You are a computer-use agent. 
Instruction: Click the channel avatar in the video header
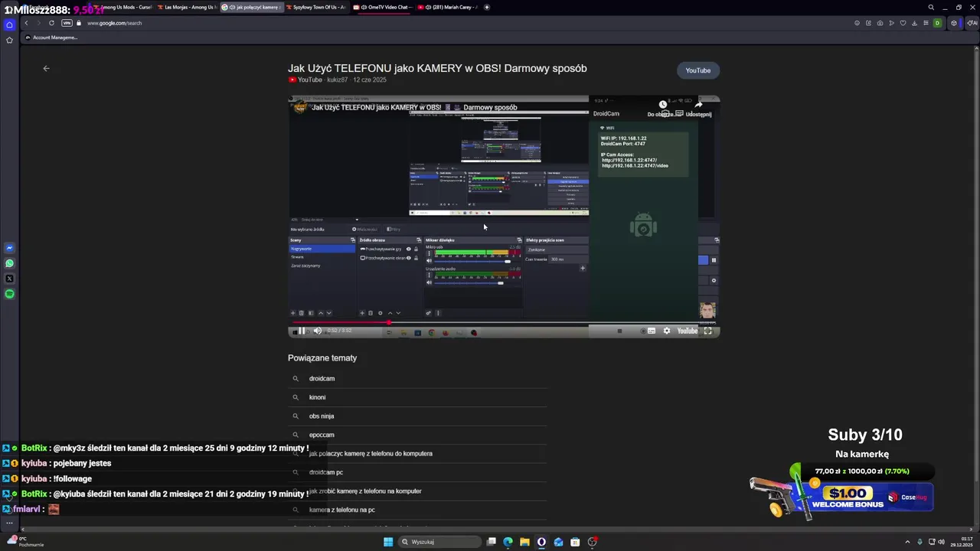point(300,106)
